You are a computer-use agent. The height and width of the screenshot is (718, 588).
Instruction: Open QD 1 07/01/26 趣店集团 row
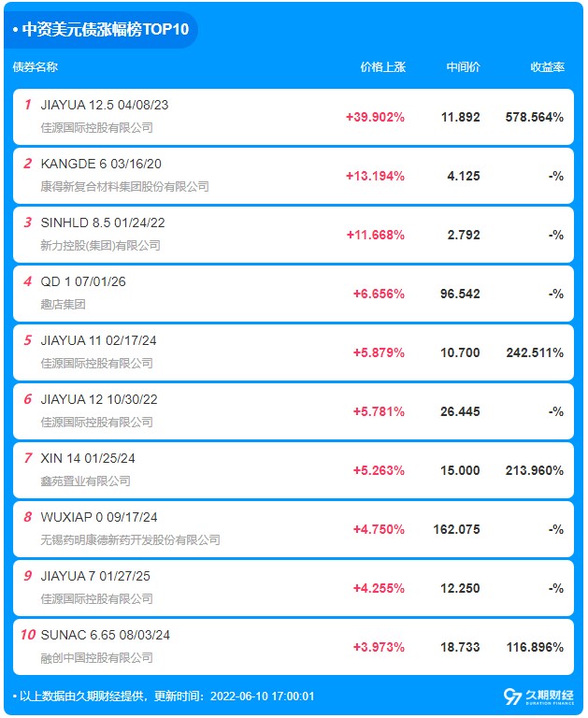[x=294, y=294]
